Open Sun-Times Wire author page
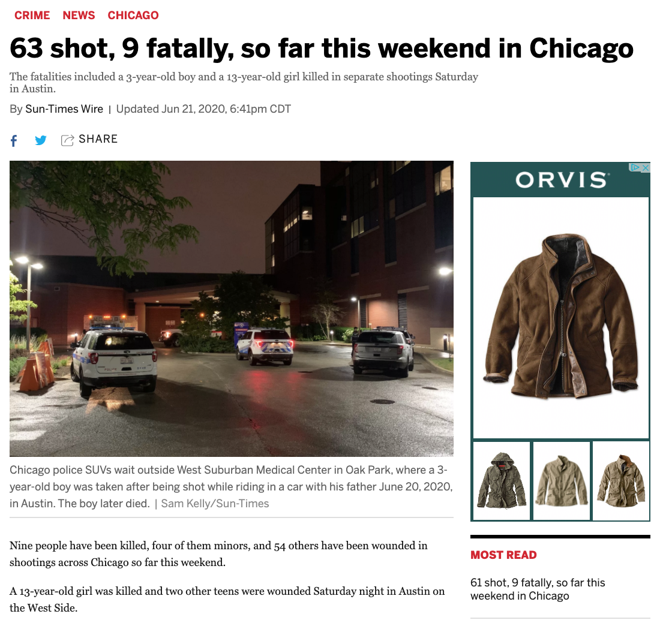This screenshot has width=672, height=626. click(x=64, y=109)
